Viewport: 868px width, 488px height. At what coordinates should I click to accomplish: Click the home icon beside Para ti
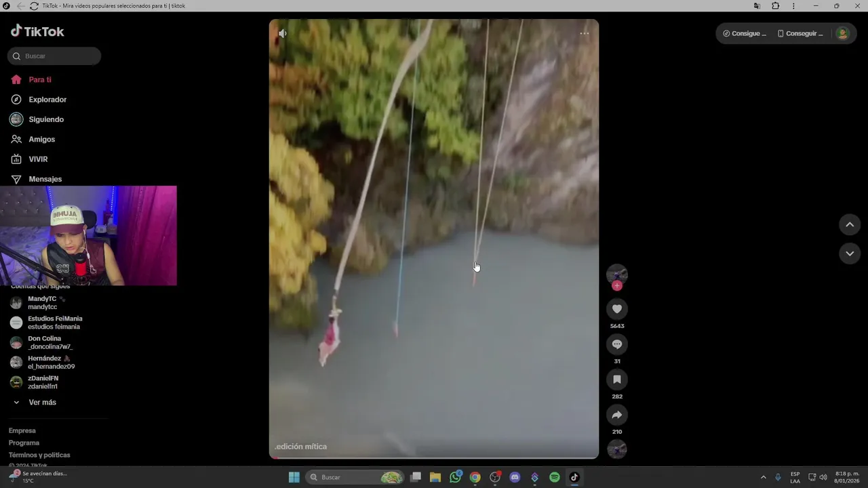click(16, 80)
